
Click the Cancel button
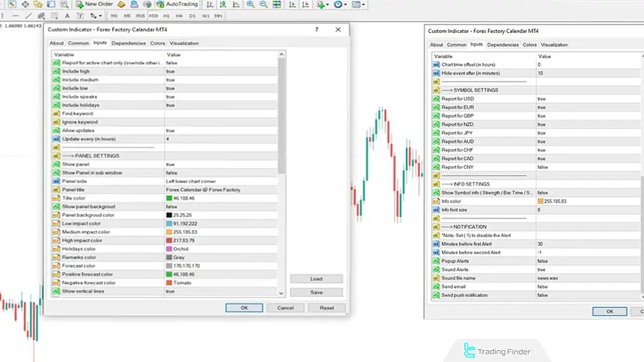point(285,308)
